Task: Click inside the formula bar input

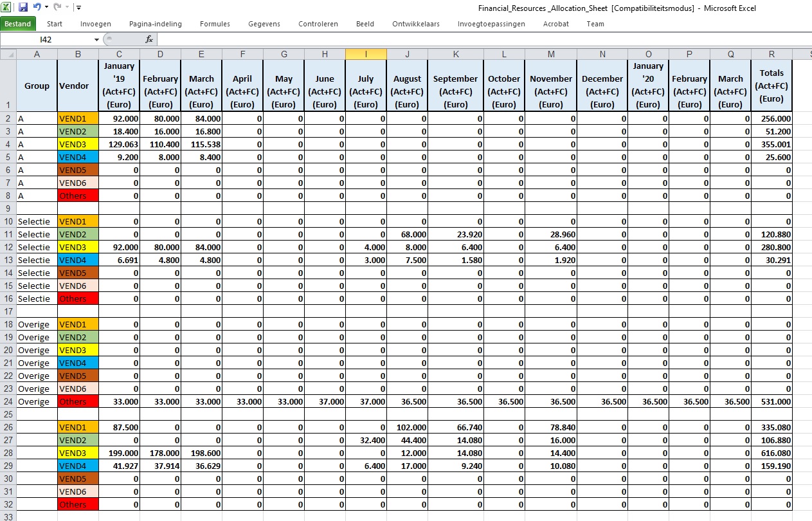Action: pyautogui.click(x=450, y=39)
